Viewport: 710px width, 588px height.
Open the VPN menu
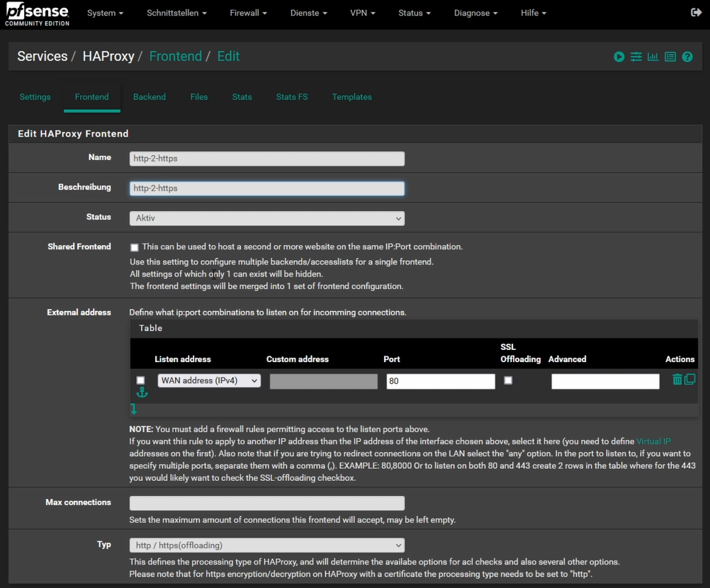tap(363, 13)
